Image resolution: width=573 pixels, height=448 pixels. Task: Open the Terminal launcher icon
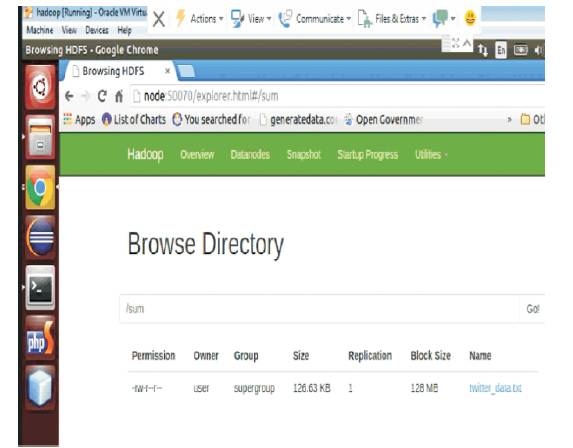[40, 288]
